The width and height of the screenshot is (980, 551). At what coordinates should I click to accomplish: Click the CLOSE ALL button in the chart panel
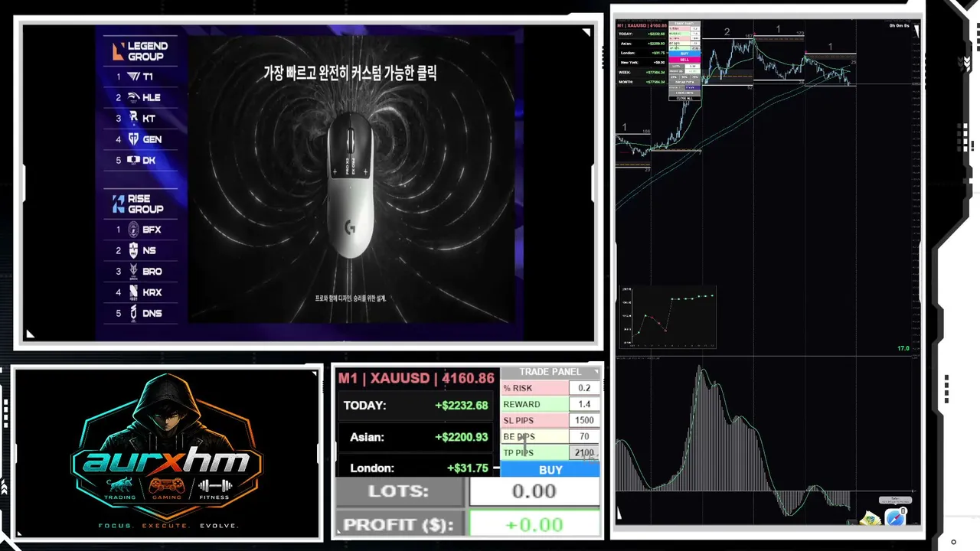click(x=684, y=98)
